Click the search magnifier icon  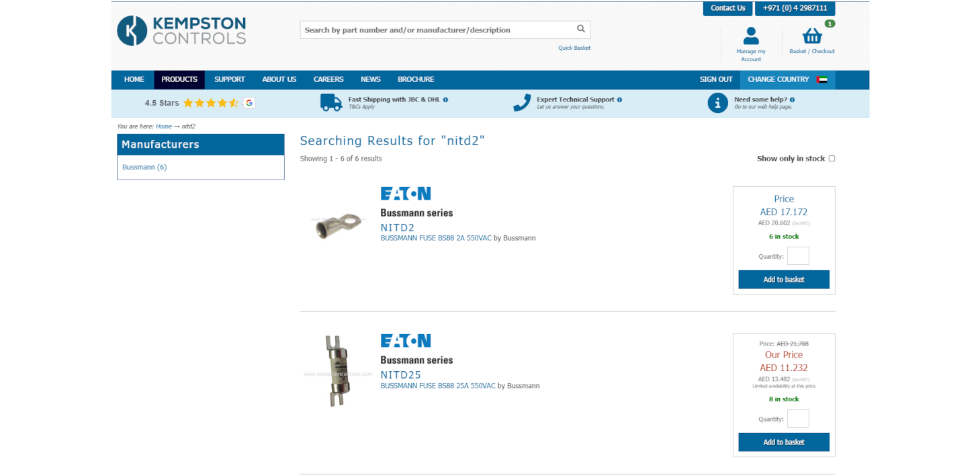pos(580,29)
